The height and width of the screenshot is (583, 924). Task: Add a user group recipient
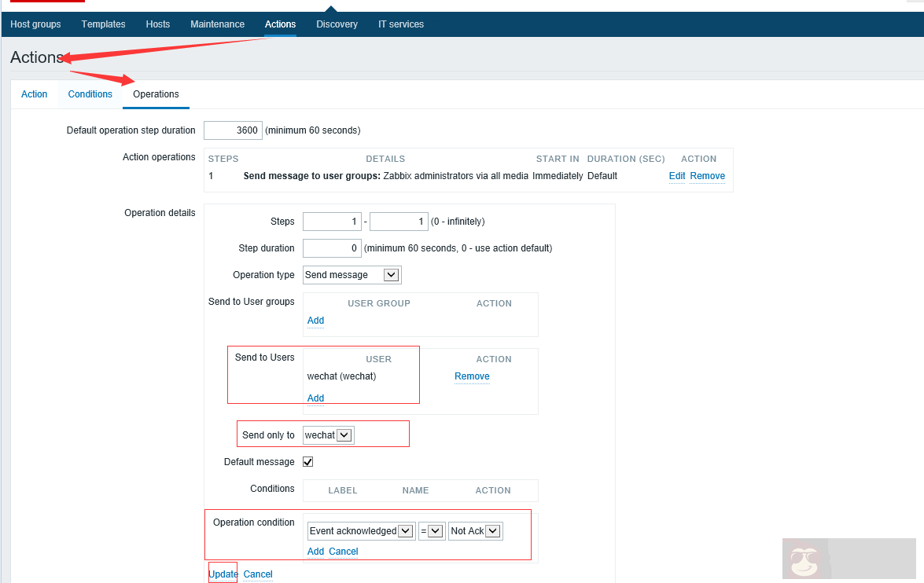click(x=315, y=320)
